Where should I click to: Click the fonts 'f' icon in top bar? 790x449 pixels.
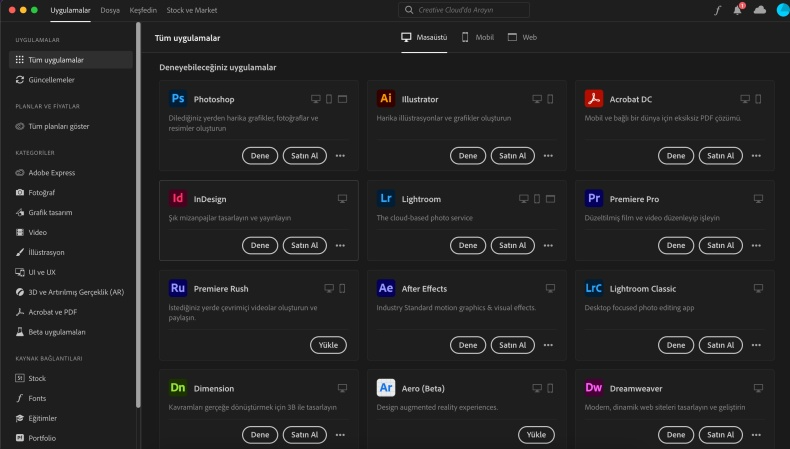pos(717,10)
